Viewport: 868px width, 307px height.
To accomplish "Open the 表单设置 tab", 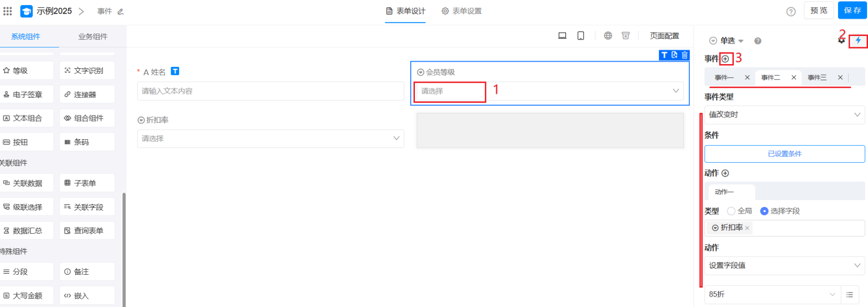I will (462, 11).
